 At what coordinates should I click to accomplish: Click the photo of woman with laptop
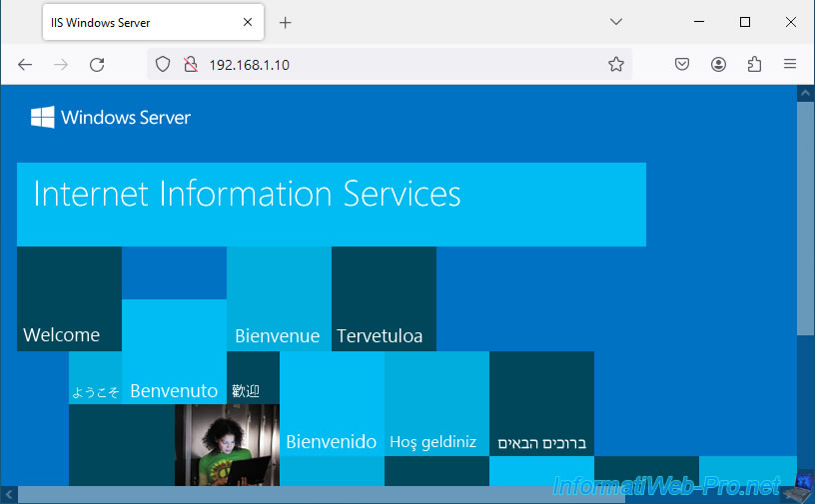227,445
